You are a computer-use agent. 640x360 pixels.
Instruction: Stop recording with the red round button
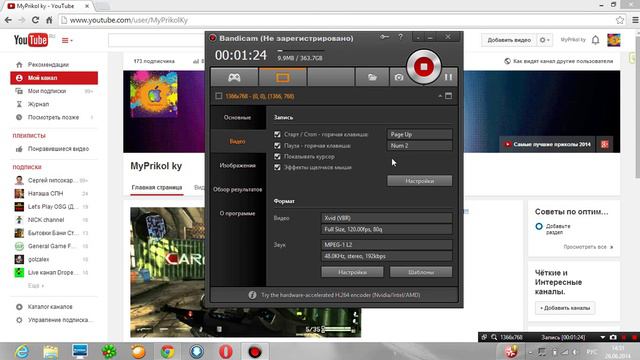(424, 67)
